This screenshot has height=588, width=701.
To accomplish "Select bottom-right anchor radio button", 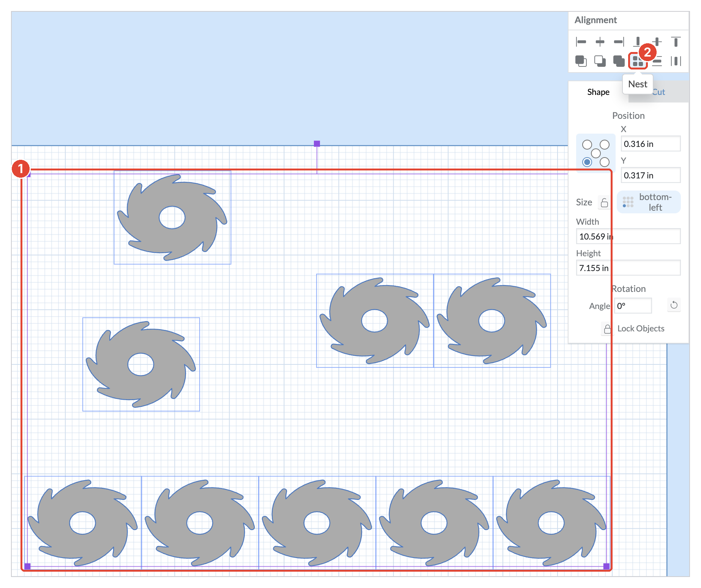I will click(x=605, y=162).
